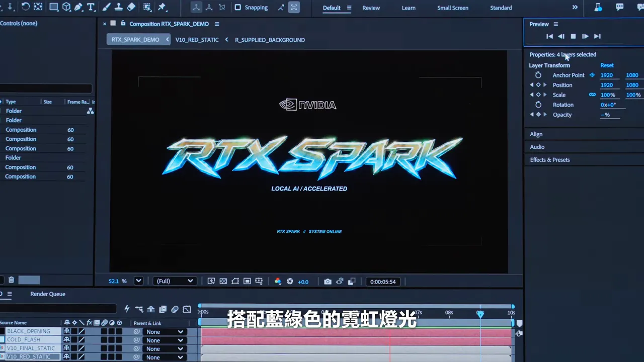
Task: Switch to the Small Screen workspace
Action: pyautogui.click(x=452, y=8)
